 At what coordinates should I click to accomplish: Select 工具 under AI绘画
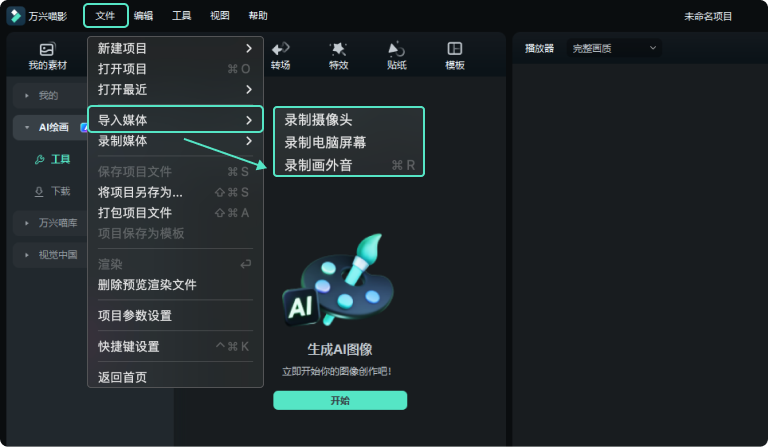click(x=53, y=159)
